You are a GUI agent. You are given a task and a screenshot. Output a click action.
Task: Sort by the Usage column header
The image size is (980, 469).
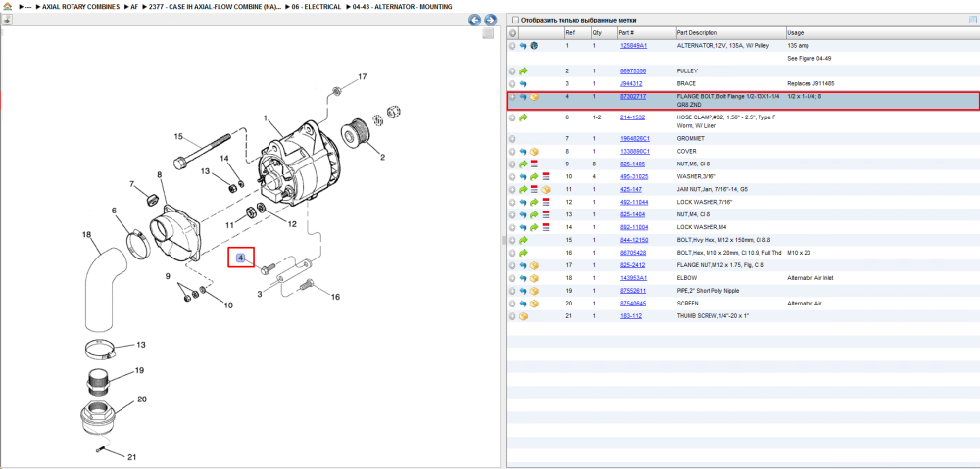(882, 33)
